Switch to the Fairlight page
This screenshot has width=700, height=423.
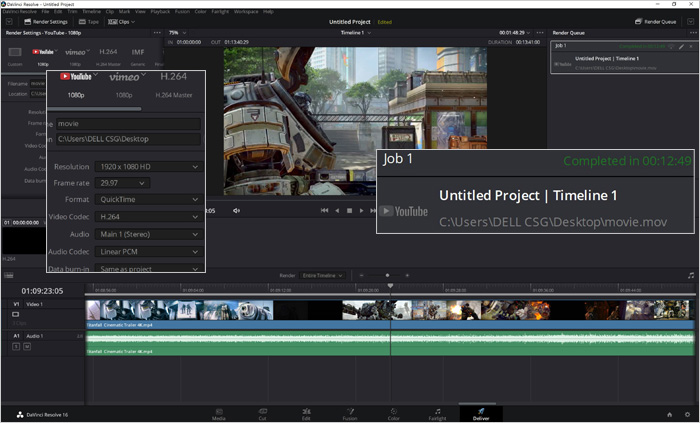438,414
